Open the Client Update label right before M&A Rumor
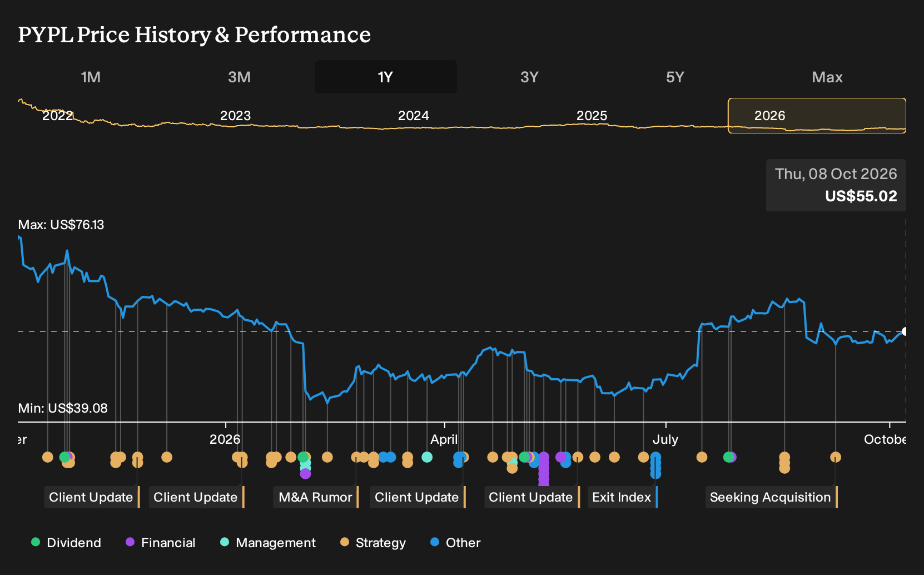 click(196, 497)
